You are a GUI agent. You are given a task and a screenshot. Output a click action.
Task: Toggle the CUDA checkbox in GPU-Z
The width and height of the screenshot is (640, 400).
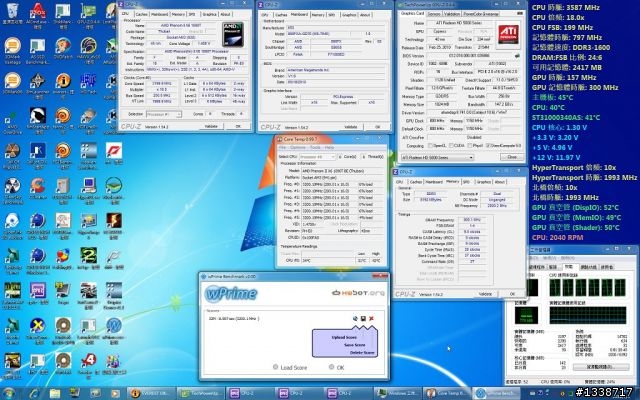tap(451, 146)
